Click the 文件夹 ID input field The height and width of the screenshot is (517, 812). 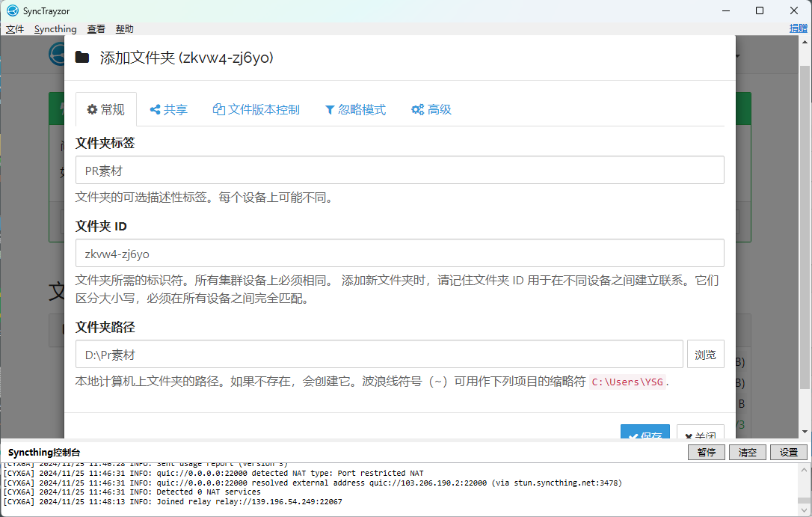[x=399, y=254]
